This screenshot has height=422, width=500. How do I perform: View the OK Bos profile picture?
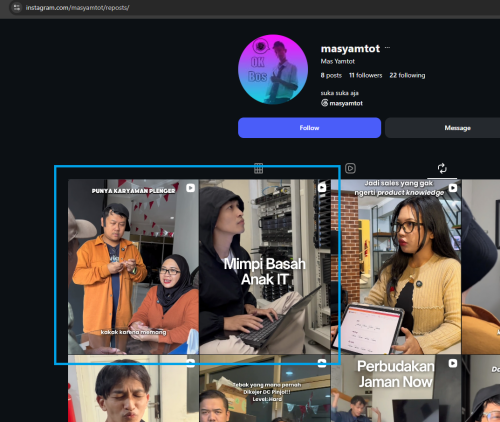tap(273, 69)
